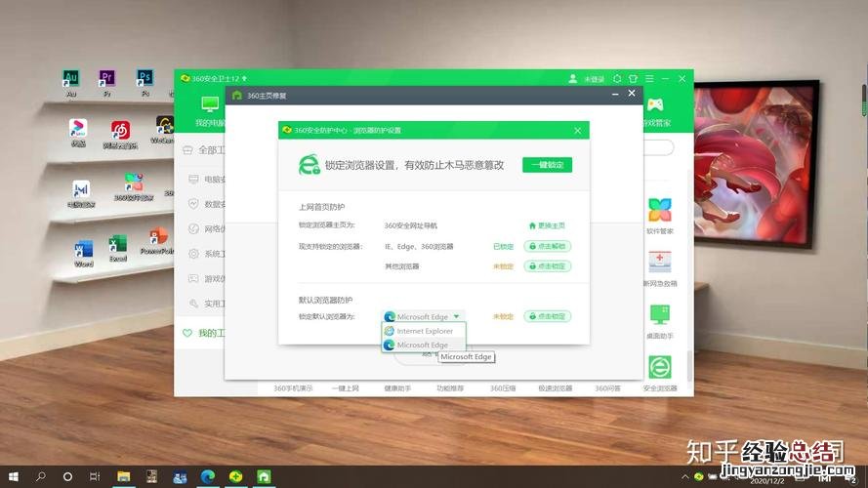Select 我的工具 heart item in 360 sidebar
868x488 pixels.
click(x=203, y=333)
